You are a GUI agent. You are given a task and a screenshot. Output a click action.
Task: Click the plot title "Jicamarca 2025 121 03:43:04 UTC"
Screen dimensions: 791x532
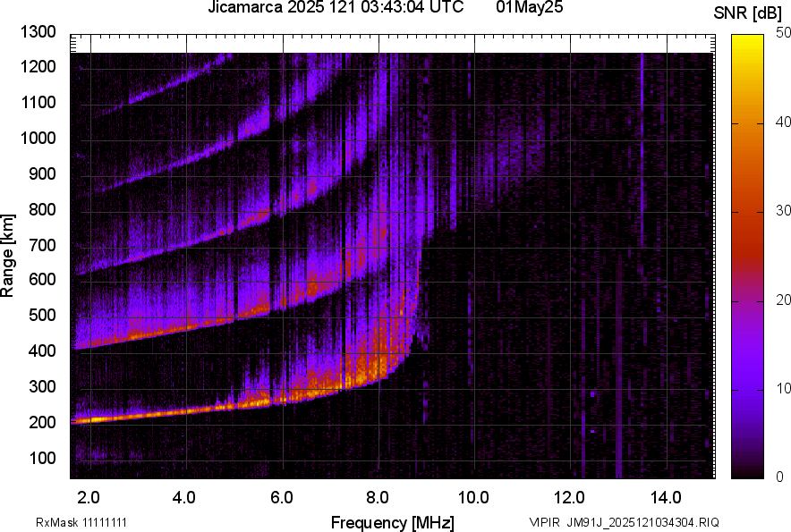[x=336, y=7]
